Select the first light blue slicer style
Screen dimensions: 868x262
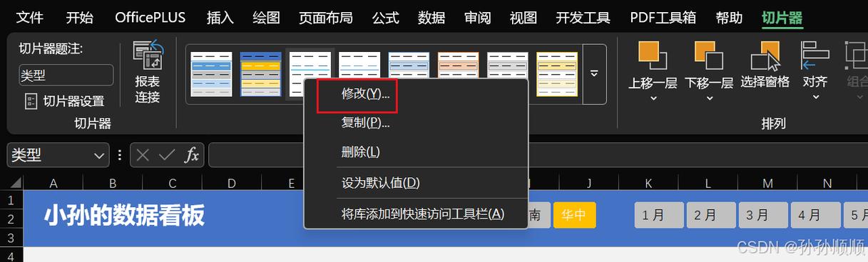[211, 74]
